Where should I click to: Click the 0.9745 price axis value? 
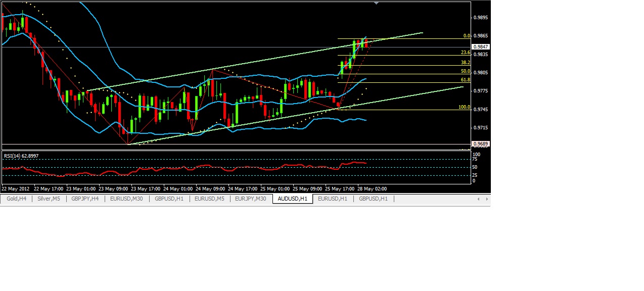coord(481,110)
